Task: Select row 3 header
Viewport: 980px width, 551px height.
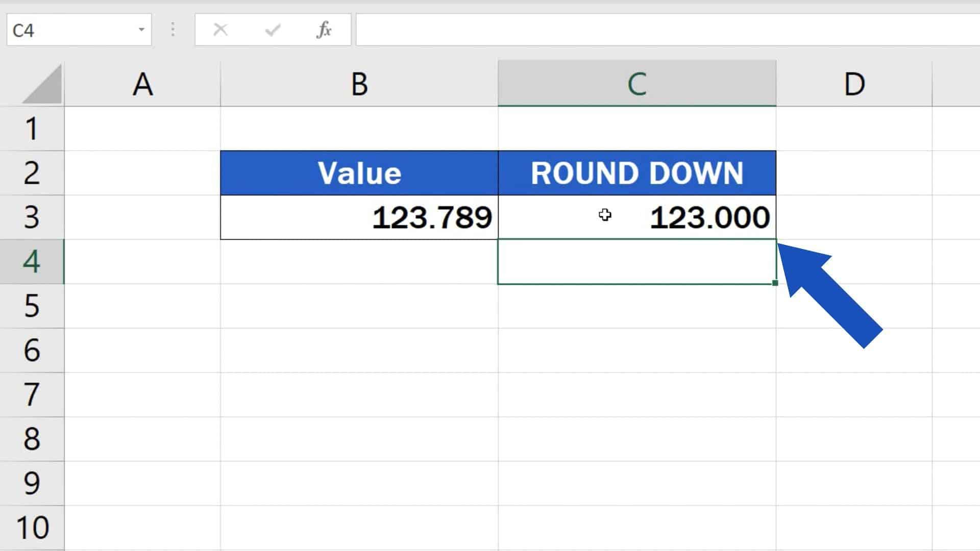Action: click(x=32, y=217)
